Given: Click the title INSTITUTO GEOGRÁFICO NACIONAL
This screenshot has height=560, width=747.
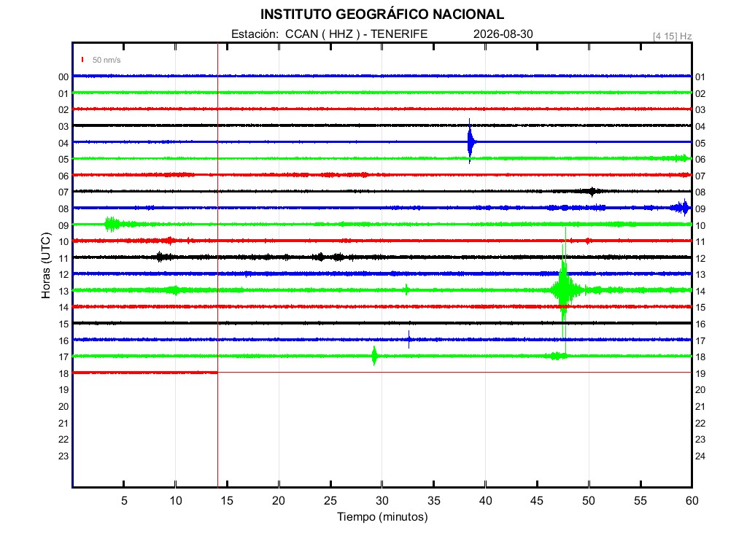Looking at the screenshot, I should (x=382, y=15).
